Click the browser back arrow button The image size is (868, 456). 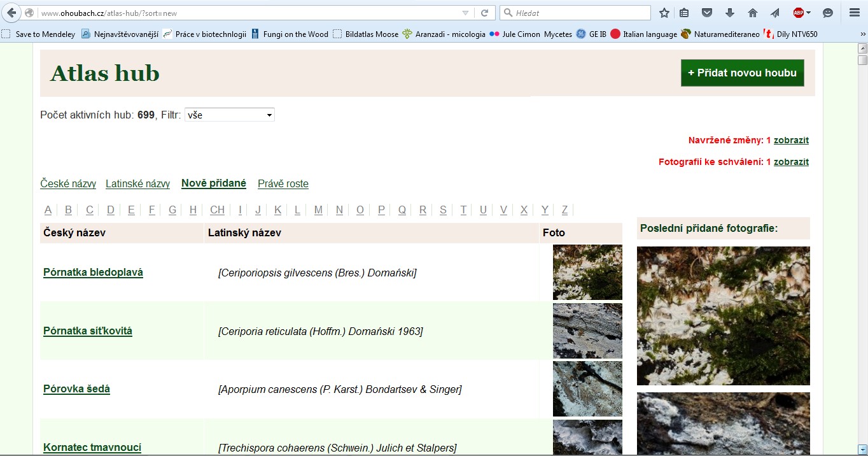pyautogui.click(x=11, y=13)
